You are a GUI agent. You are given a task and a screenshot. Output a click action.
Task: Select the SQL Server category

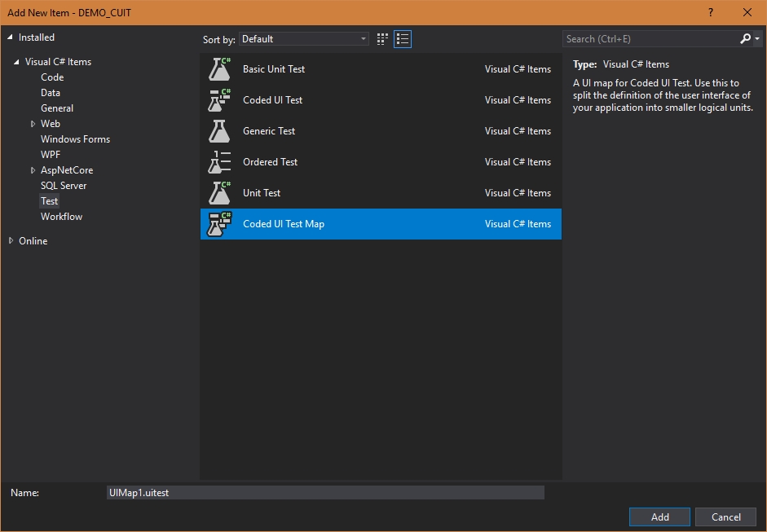point(64,186)
